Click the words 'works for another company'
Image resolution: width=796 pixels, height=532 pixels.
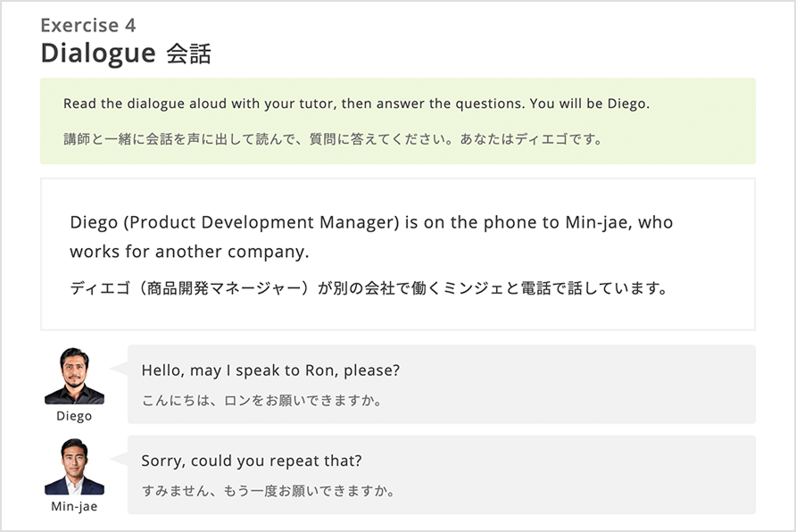click(187, 252)
